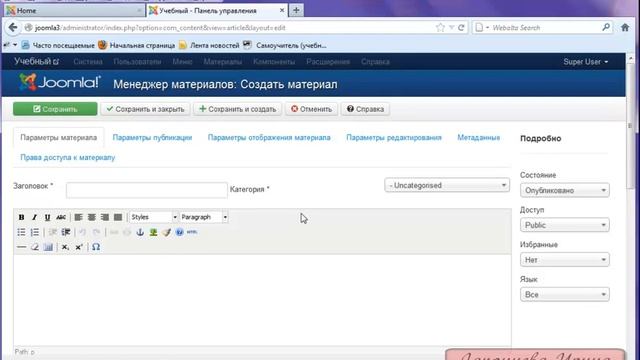640x360 pixels.
Task: Open the Меню menu in admin bar
Action: [x=182, y=62]
